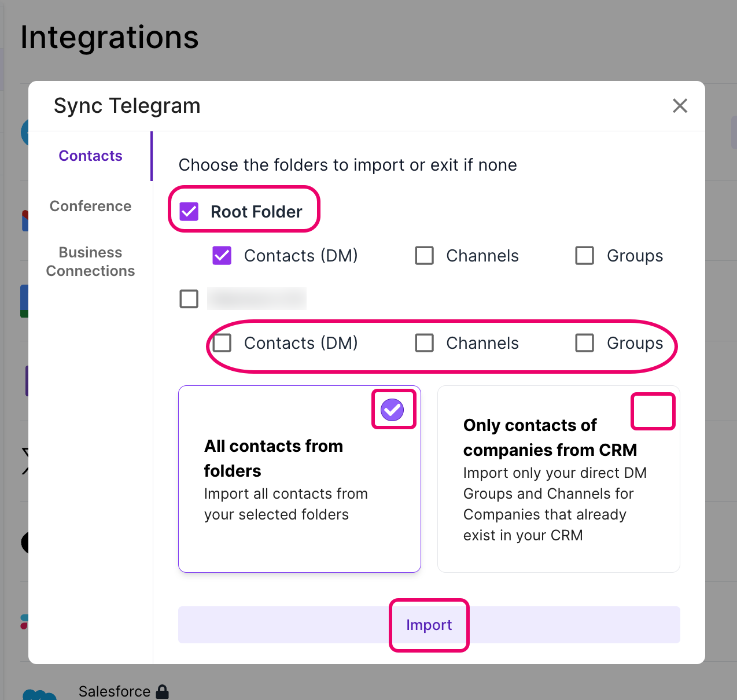Check the blurred-name folder checkbox
The height and width of the screenshot is (700, 737).
189,299
